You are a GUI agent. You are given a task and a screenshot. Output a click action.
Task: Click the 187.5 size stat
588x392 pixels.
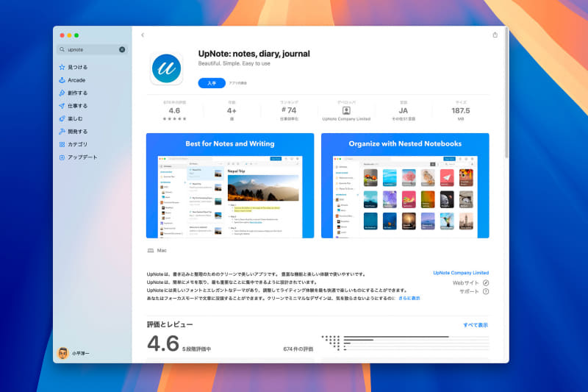pos(461,110)
